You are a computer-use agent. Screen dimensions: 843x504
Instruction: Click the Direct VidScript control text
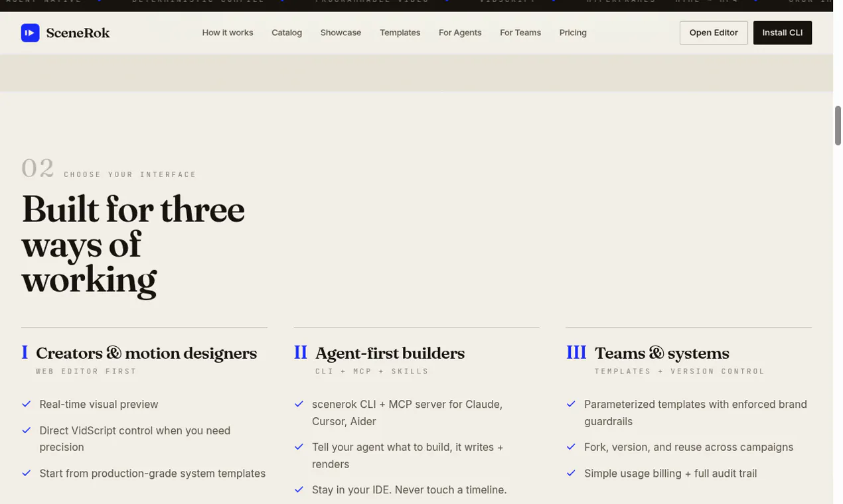tap(135, 439)
